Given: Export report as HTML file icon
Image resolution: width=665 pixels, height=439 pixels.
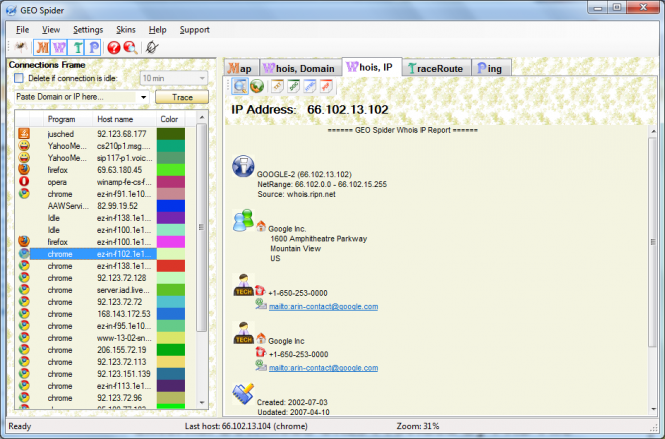Looking at the screenshot, I should pyautogui.click(x=310, y=86).
